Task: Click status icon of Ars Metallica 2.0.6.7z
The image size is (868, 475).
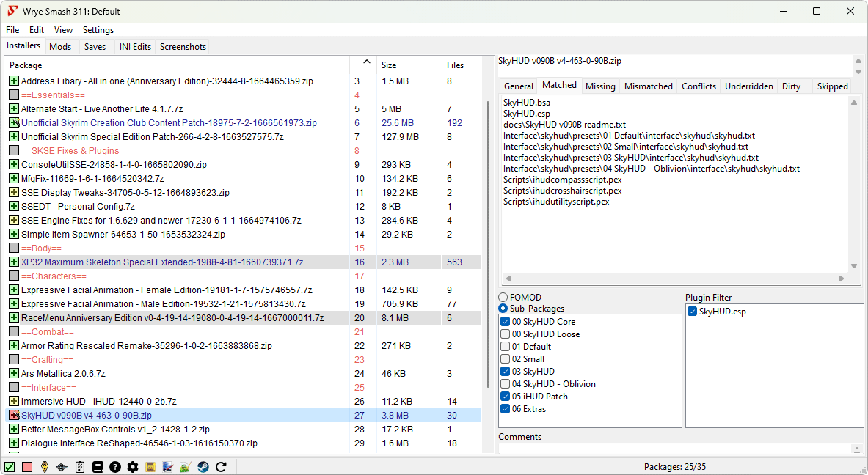Action: [x=15, y=374]
